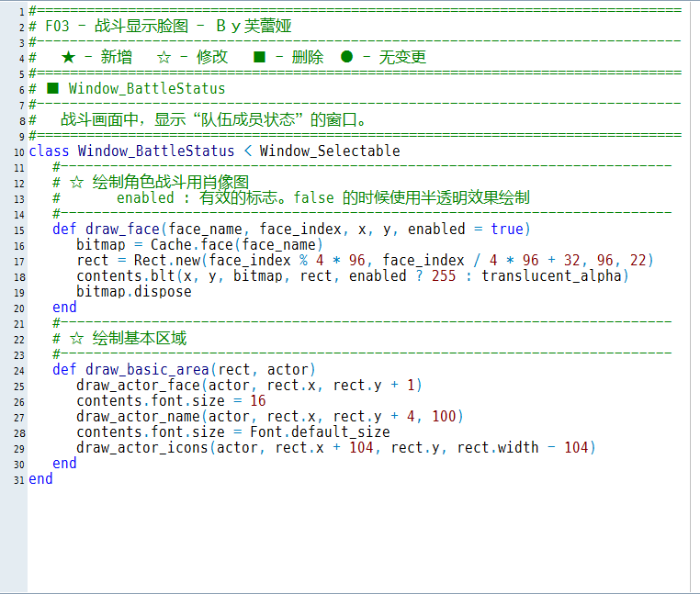Click the "无变更" legend text on line 4
The height and width of the screenshot is (594, 700).
(402, 57)
